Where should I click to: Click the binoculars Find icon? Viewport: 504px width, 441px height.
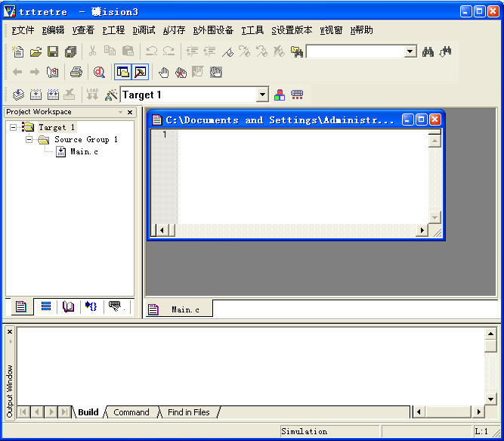pyautogui.click(x=428, y=51)
